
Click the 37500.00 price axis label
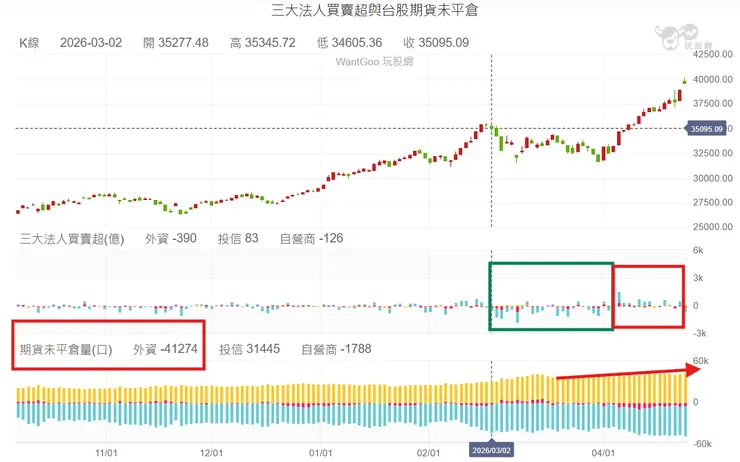pyautogui.click(x=713, y=103)
